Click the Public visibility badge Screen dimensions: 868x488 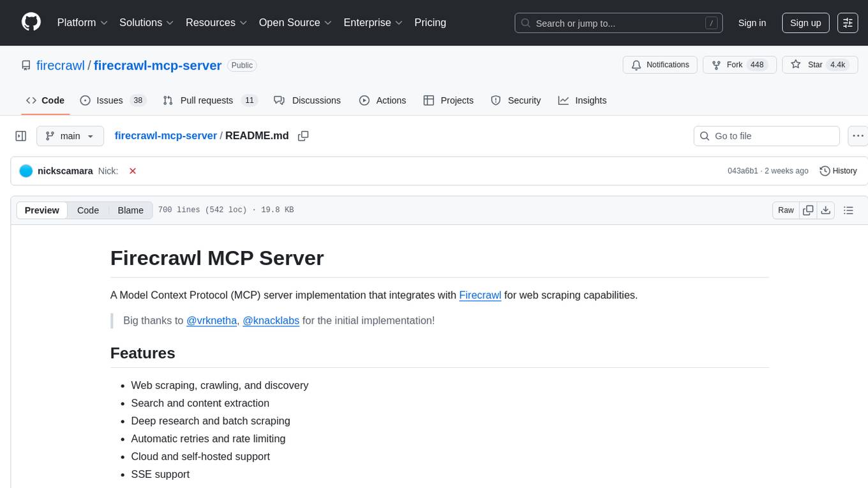point(242,65)
